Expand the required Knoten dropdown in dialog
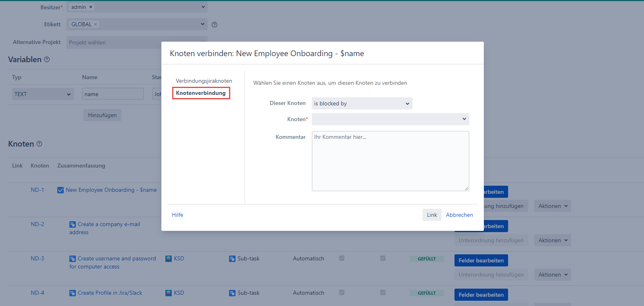Image resolution: width=644 pixels, height=306 pixels. (x=390, y=119)
